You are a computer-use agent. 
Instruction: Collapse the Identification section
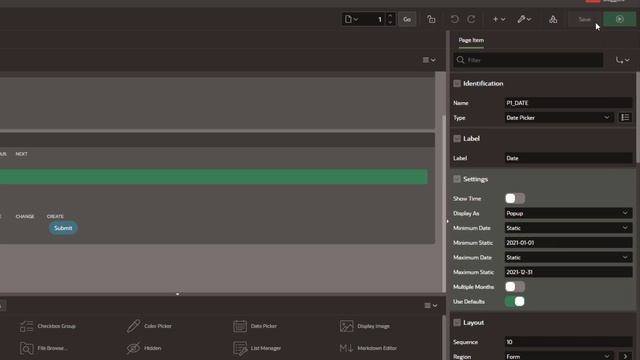point(457,83)
